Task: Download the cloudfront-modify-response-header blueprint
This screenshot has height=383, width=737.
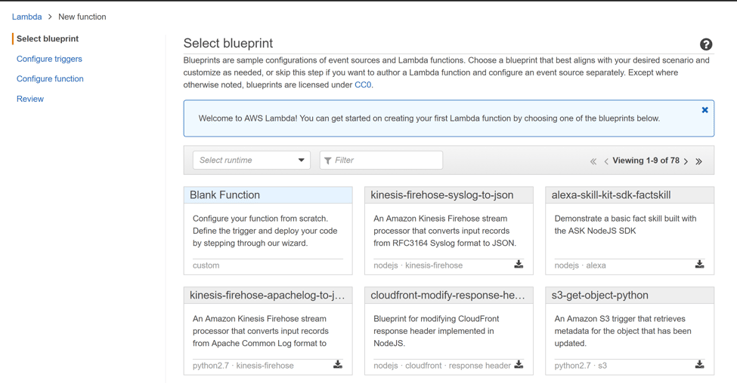Action: [x=518, y=364]
